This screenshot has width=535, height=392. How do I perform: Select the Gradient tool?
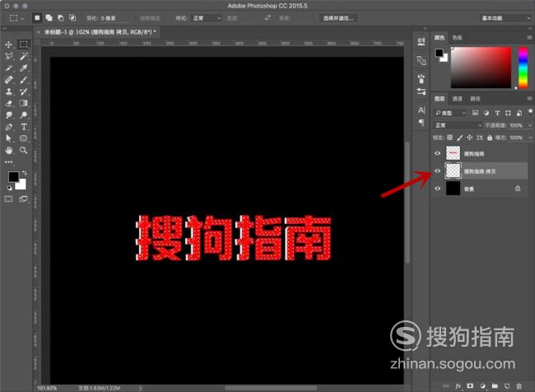tap(24, 103)
